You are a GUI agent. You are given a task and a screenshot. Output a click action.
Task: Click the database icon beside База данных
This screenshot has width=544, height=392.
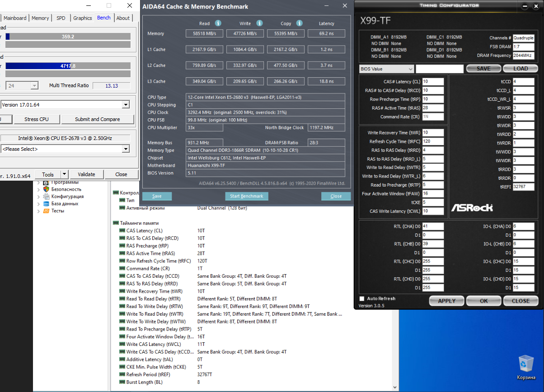tap(46, 204)
